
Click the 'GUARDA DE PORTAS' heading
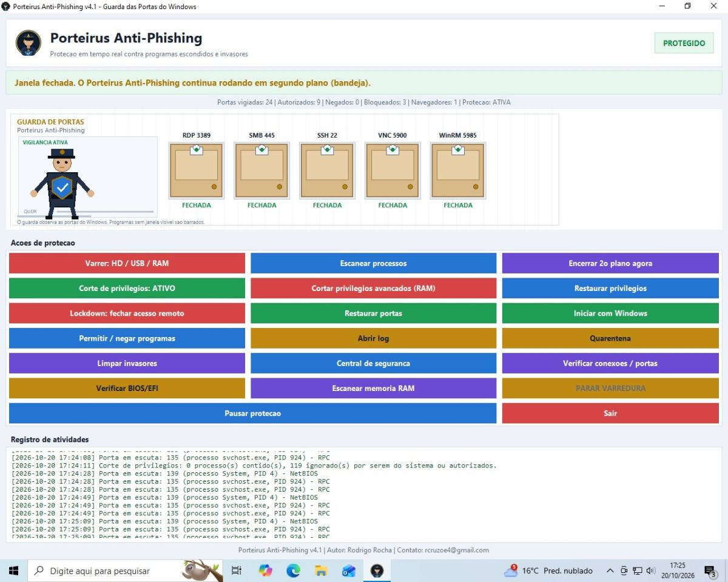pyautogui.click(x=50, y=122)
